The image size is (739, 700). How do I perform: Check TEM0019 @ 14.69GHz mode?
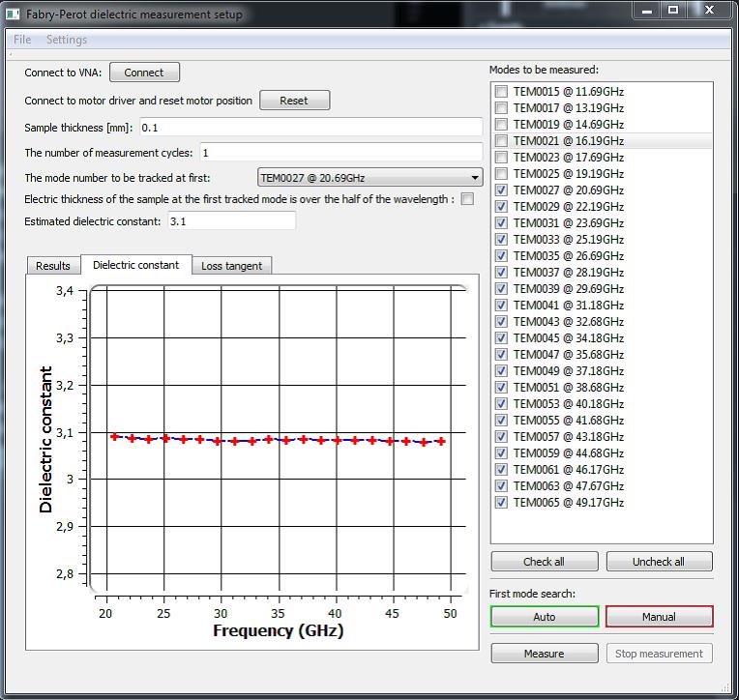coord(501,125)
